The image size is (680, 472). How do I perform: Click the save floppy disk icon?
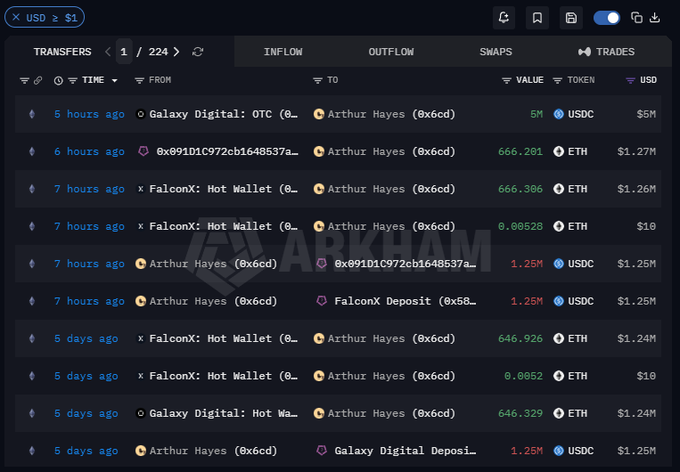tap(571, 17)
